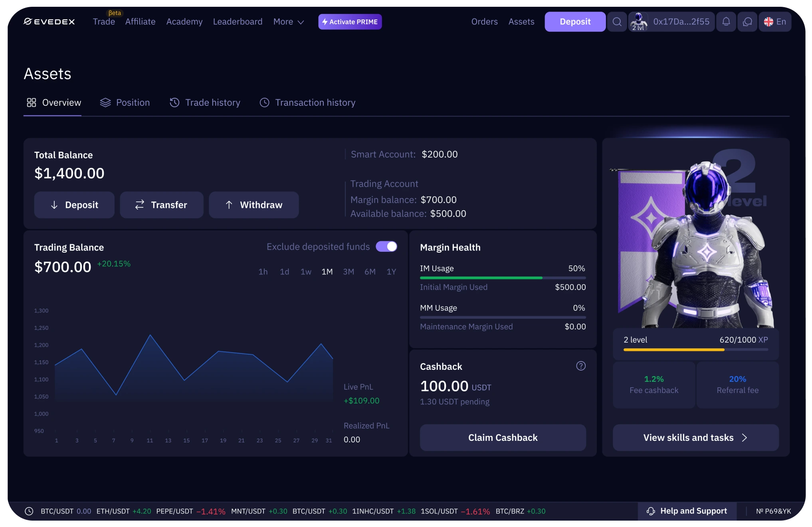Viewport: 812px width, 527px height.
Task: Switch to the Trade history tab
Action: coord(205,103)
